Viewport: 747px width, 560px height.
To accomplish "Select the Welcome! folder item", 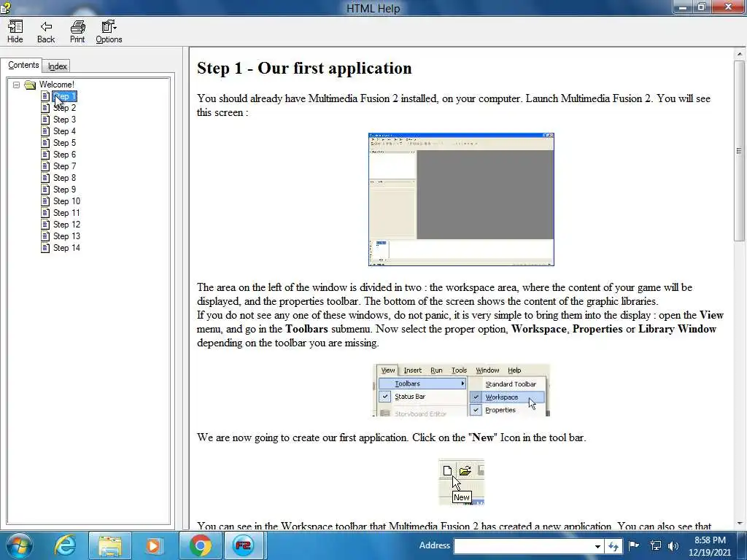I will (x=57, y=85).
